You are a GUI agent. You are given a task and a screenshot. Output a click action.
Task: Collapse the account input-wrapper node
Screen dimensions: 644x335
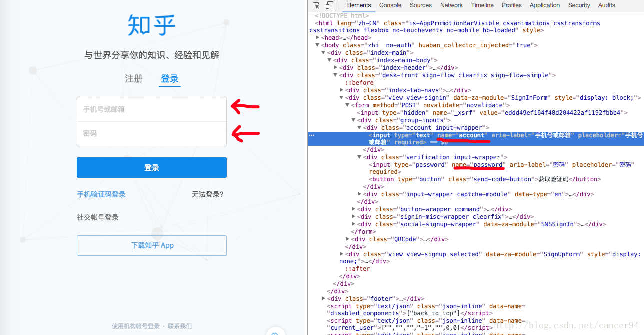359,128
